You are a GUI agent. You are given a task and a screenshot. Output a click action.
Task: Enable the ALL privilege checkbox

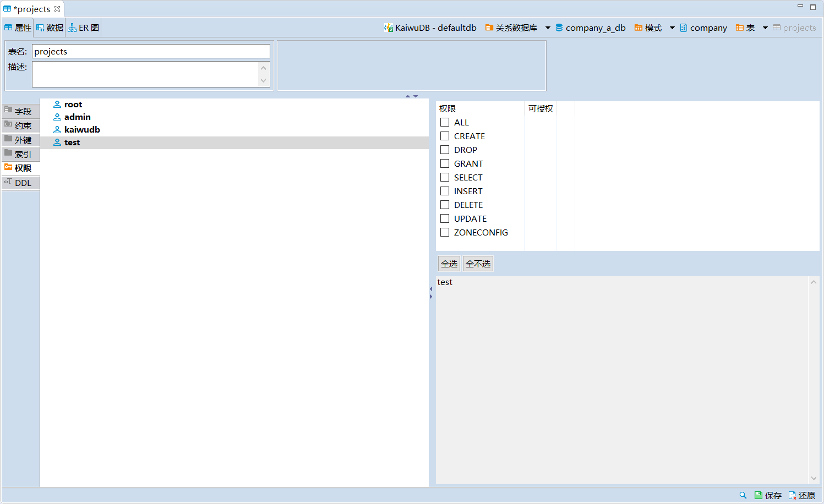445,122
